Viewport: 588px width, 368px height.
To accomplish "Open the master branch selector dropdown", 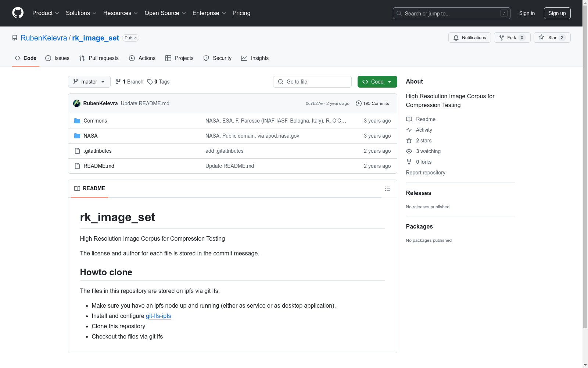I will click(x=89, y=82).
